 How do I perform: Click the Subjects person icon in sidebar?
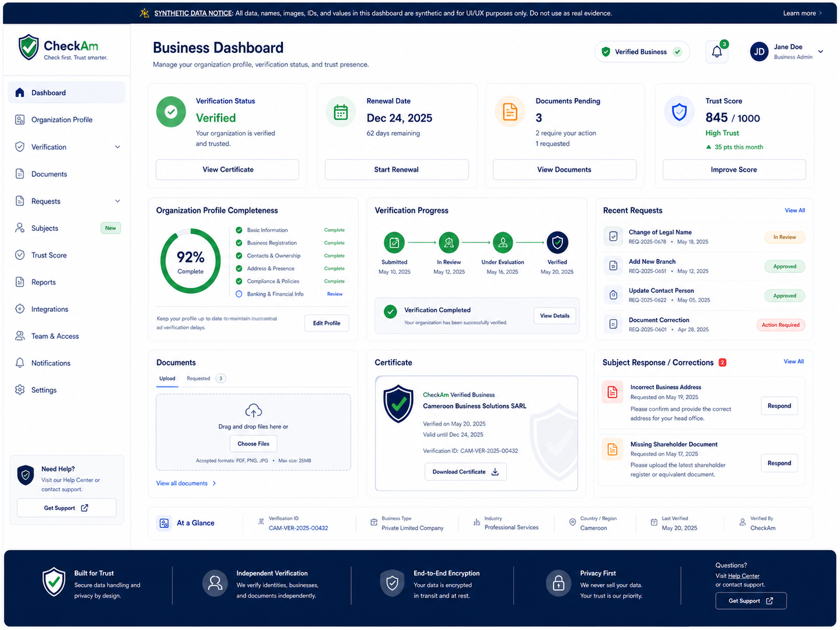pyautogui.click(x=20, y=228)
